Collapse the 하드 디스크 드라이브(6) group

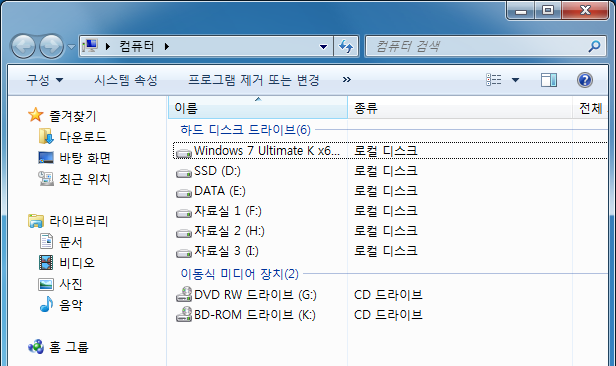pyautogui.click(x=246, y=130)
